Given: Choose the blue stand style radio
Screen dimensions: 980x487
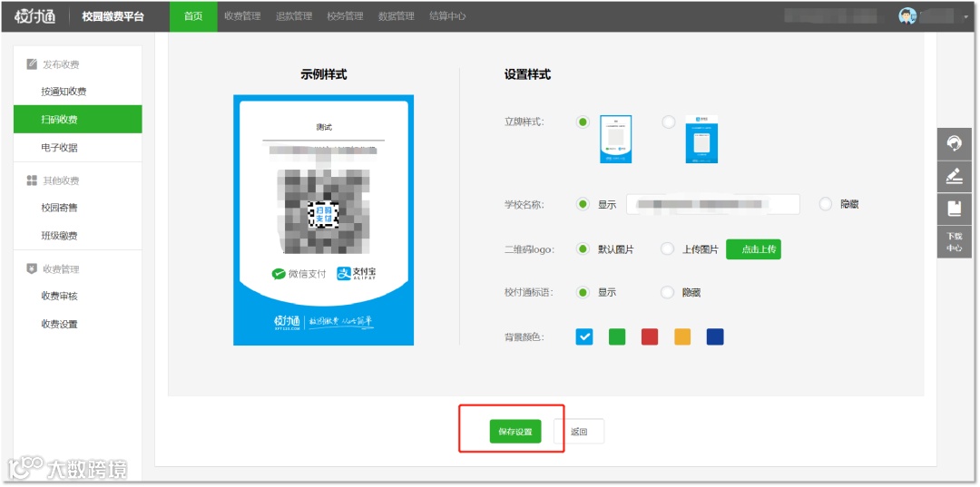Looking at the screenshot, I should pyautogui.click(x=668, y=122).
